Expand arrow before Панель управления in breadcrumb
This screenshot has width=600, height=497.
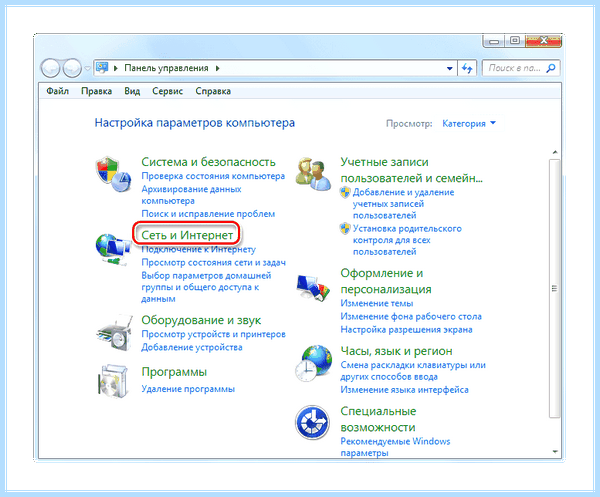point(116,68)
